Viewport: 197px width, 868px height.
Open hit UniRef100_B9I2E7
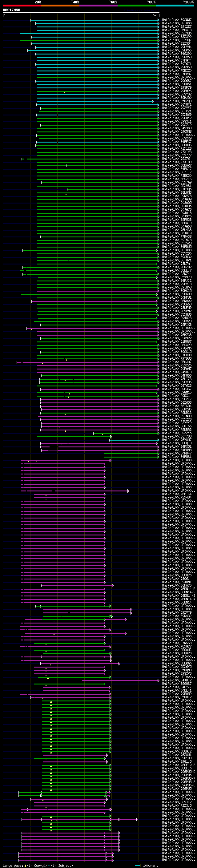click(x=177, y=26)
